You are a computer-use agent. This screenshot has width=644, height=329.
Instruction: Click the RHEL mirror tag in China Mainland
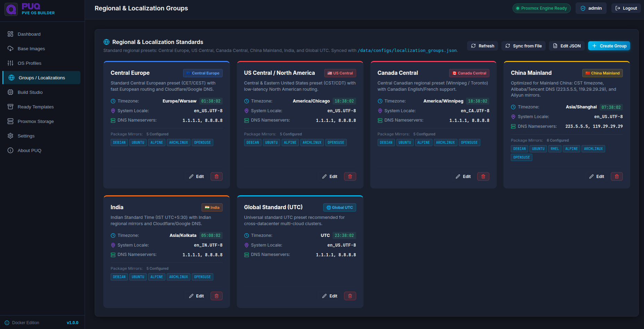click(x=555, y=149)
